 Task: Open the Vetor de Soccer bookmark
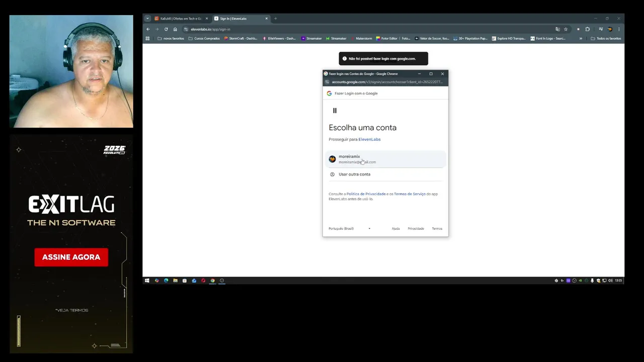pos(432,38)
